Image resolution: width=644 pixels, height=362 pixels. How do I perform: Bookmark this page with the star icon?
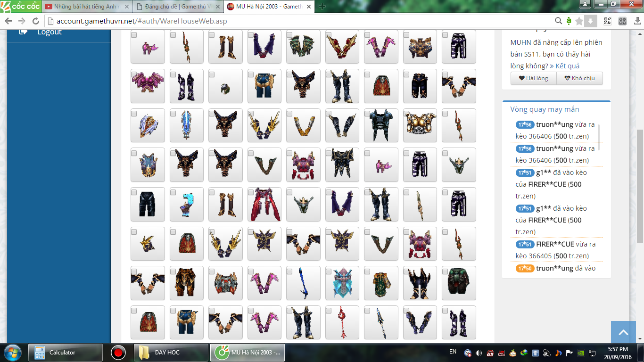[579, 21]
